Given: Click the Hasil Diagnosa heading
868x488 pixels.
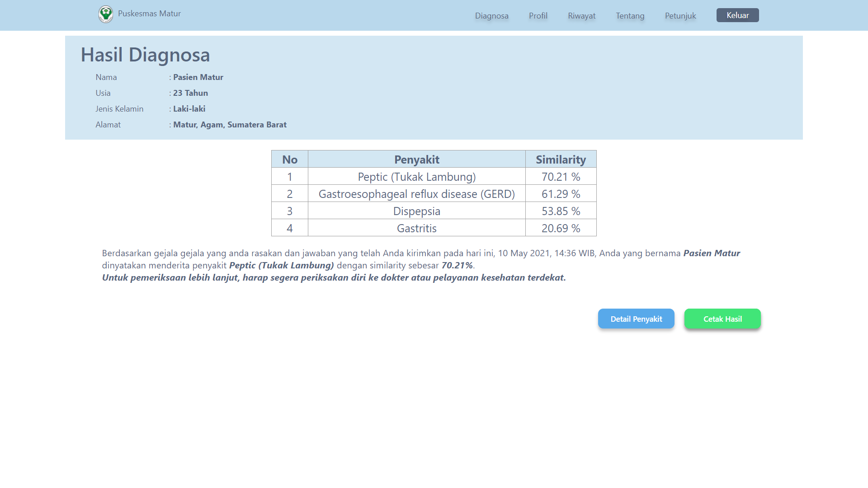Looking at the screenshot, I should click(145, 55).
